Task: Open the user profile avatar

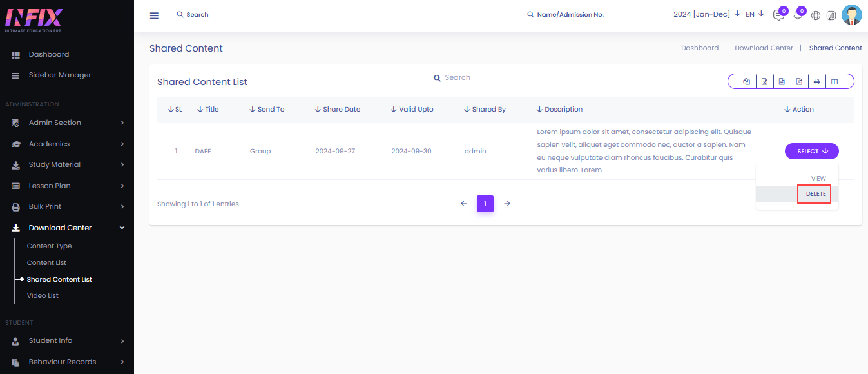Action: [852, 15]
